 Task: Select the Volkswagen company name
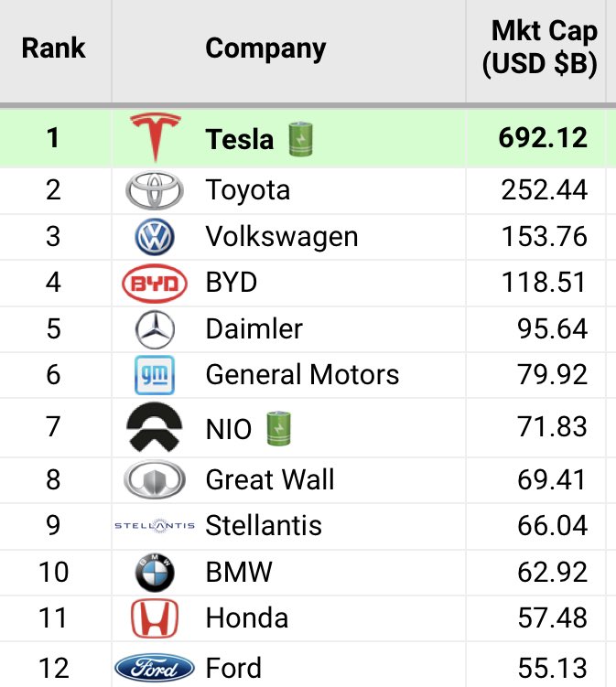coord(281,238)
